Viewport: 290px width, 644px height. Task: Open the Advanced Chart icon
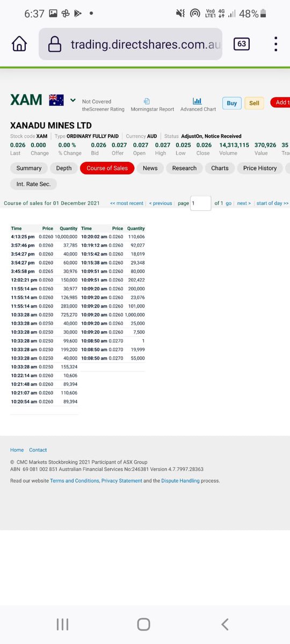[197, 101]
